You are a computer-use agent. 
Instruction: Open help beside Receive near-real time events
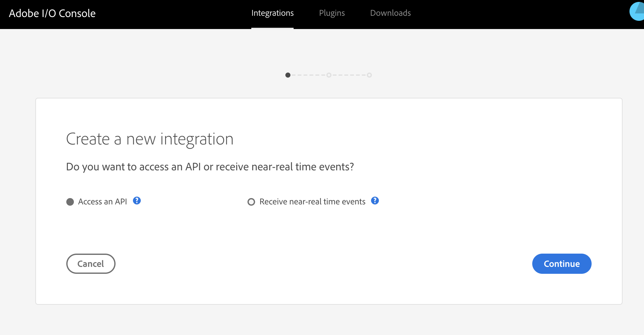[375, 201]
